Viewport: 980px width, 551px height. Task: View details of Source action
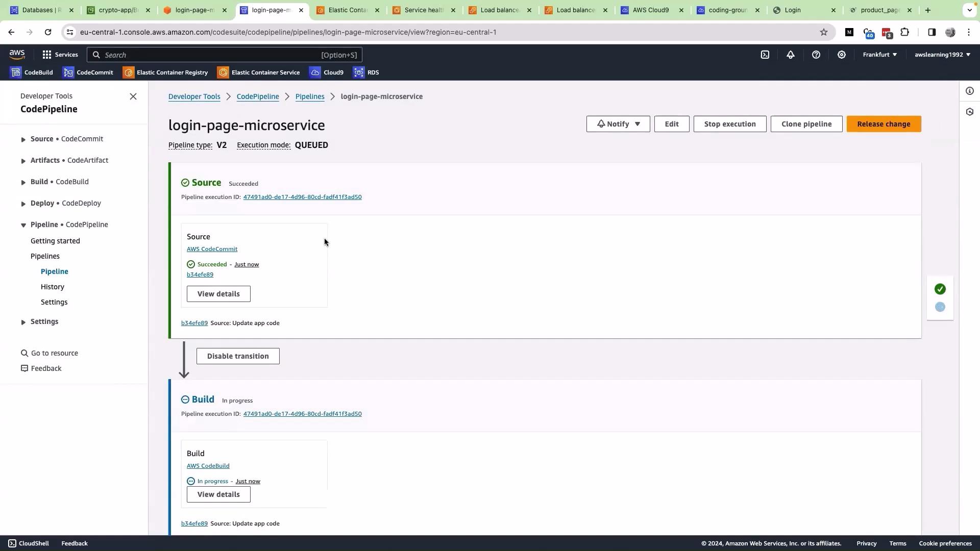click(218, 294)
